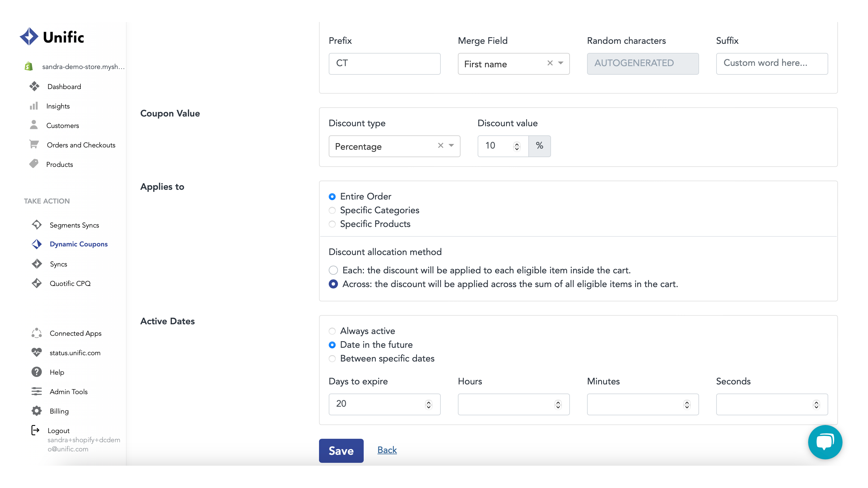Go to the Connected Apps menu item

point(76,333)
